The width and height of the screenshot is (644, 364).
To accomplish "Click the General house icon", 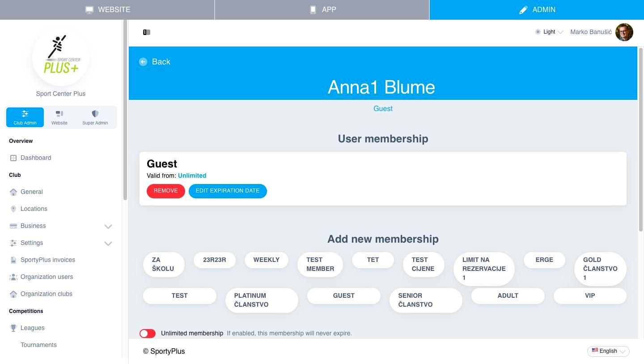I will coord(13,192).
